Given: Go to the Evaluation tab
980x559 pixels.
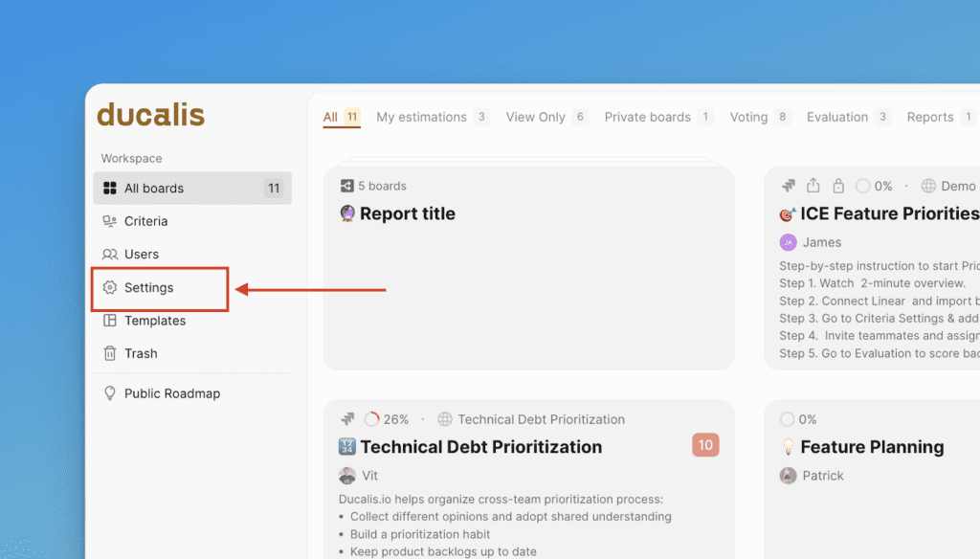Looking at the screenshot, I should tap(836, 117).
